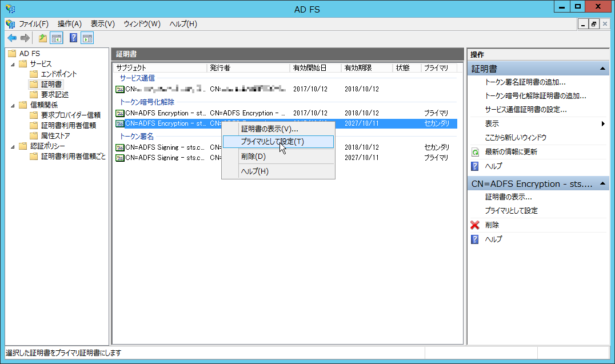The image size is (615, 364).
Task: Click the トークン暗号化解除 group heading
Action: click(x=147, y=102)
